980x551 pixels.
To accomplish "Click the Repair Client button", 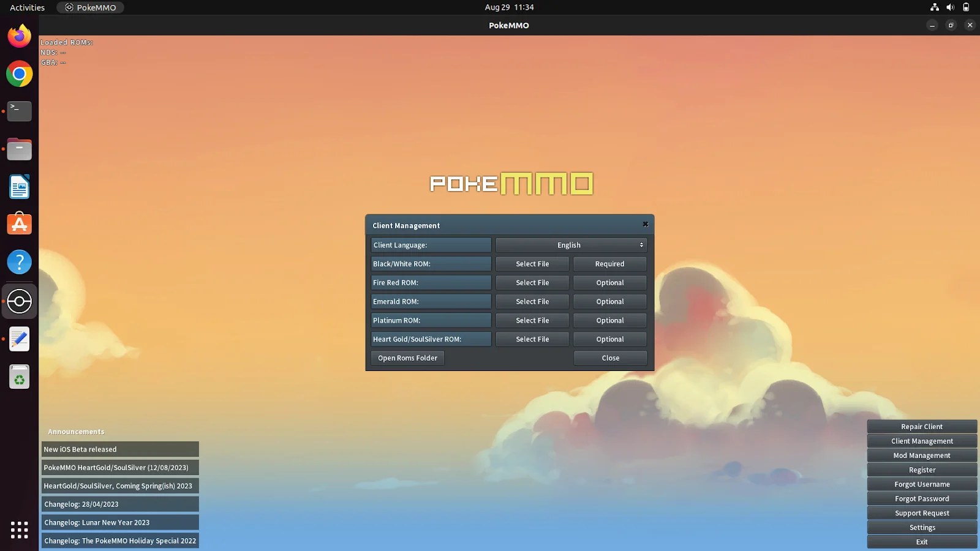I will pyautogui.click(x=922, y=426).
